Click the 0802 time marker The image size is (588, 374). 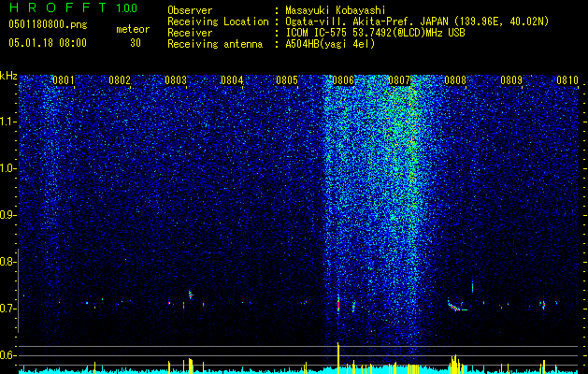[x=120, y=80]
